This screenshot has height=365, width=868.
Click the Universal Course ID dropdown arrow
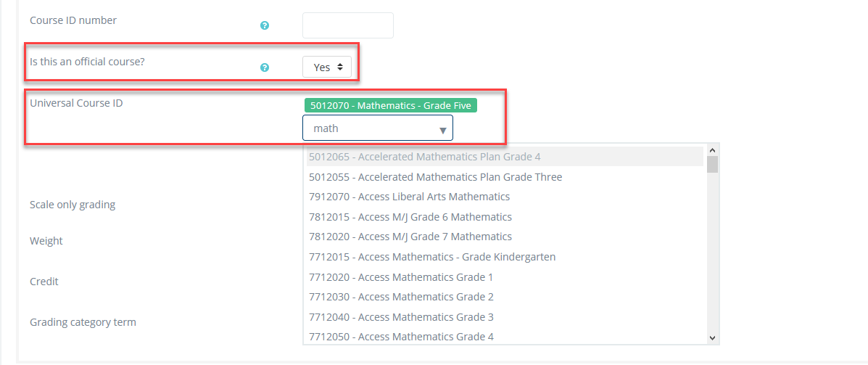(x=442, y=130)
